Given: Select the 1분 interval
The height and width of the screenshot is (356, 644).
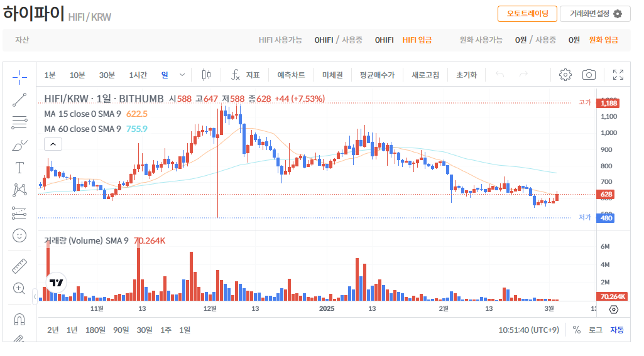Looking at the screenshot, I should click(x=50, y=75).
